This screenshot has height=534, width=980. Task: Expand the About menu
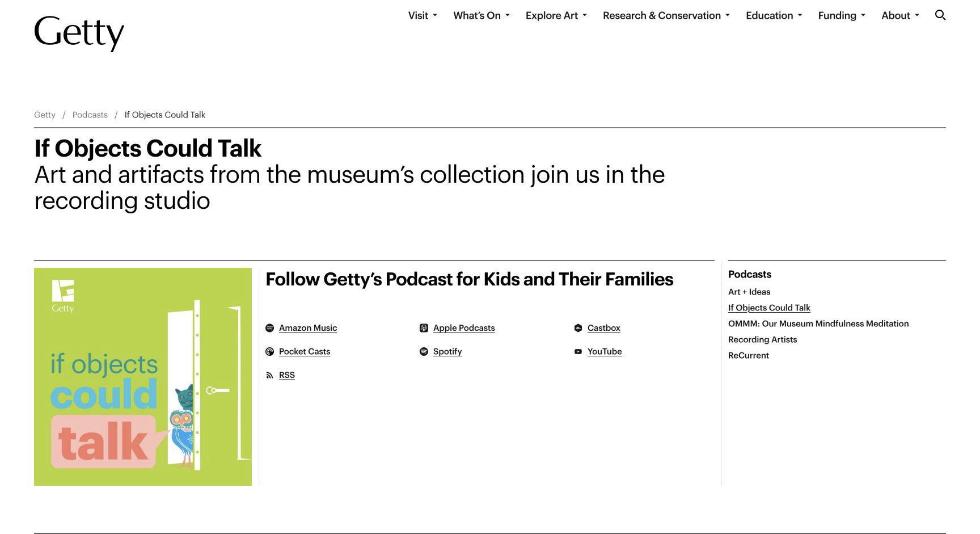[900, 15]
